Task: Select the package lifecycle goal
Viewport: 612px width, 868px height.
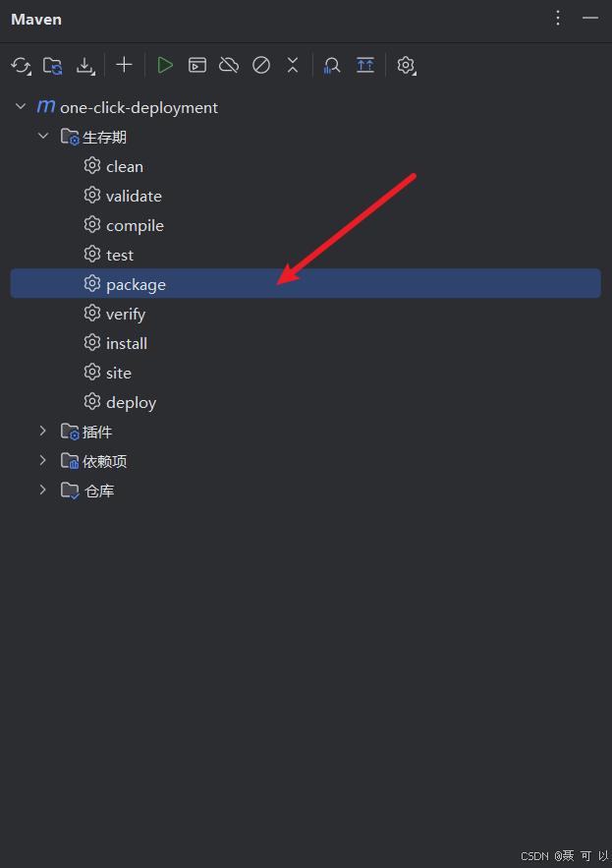Action: pos(306,283)
